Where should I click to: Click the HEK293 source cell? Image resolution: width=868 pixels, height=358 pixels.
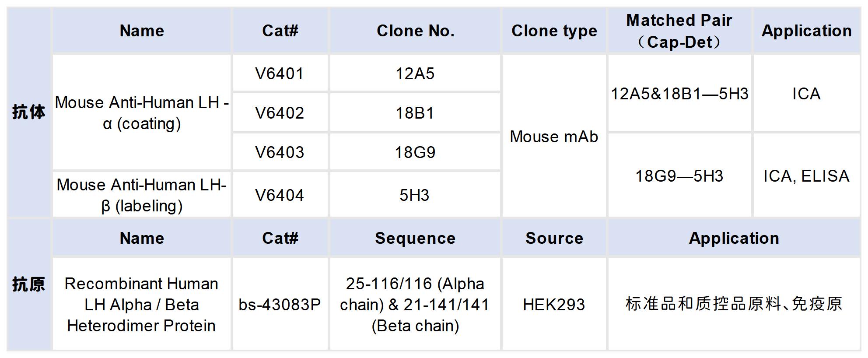tap(554, 305)
